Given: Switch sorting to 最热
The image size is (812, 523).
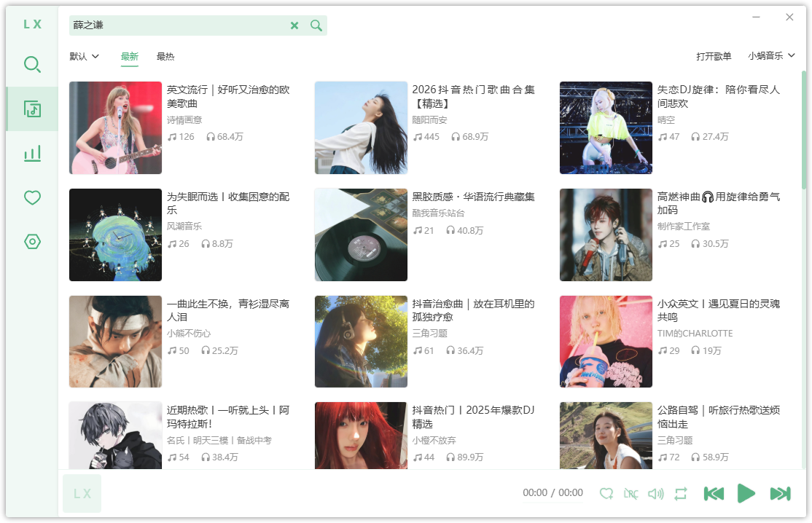Looking at the screenshot, I should [165, 55].
